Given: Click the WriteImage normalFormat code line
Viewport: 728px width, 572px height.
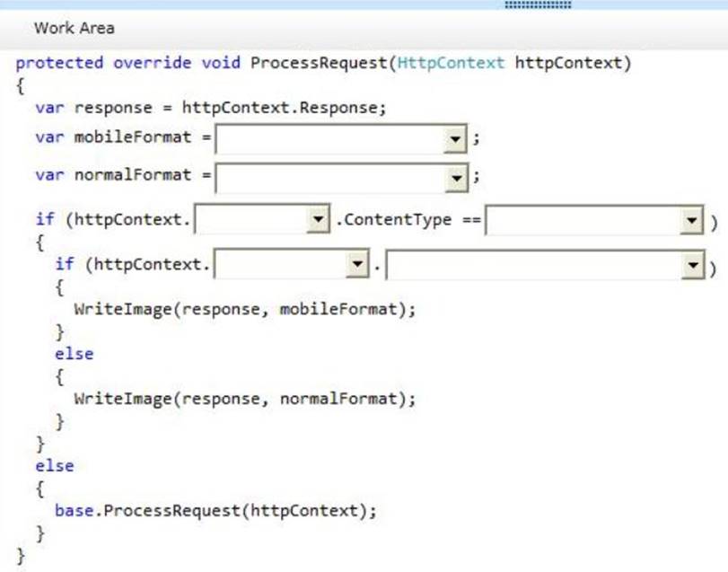Looking at the screenshot, I should [245, 399].
